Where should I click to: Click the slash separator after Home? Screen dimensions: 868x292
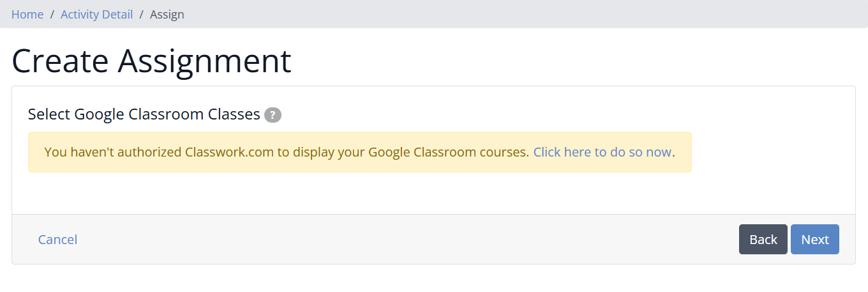point(52,14)
